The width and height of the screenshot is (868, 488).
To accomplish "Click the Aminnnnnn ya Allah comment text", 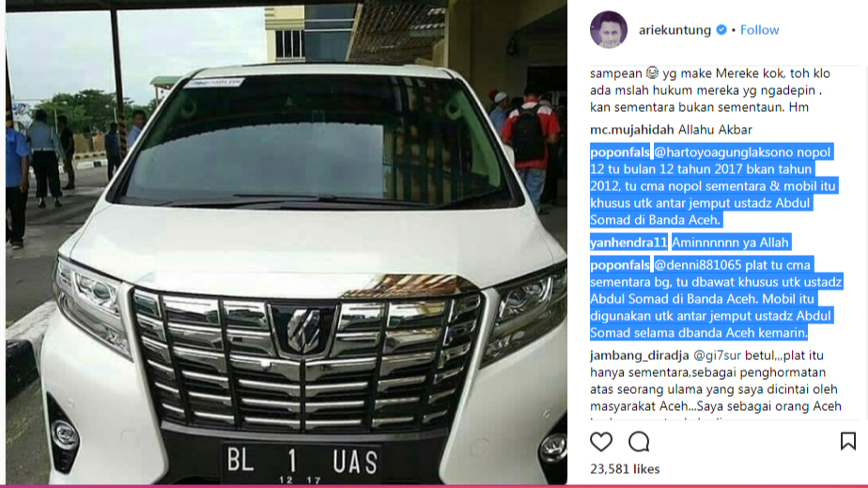I will pos(730,243).
